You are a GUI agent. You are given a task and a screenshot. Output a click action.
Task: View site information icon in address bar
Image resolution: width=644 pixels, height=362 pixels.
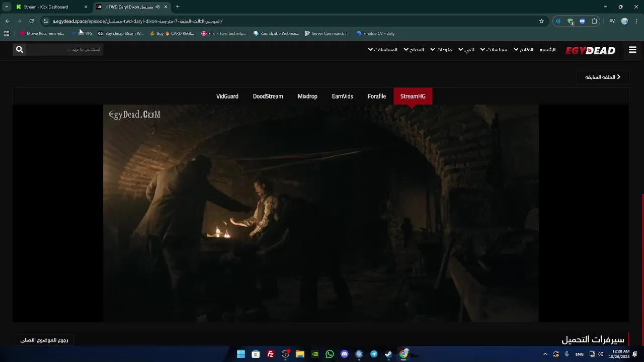[46, 21]
